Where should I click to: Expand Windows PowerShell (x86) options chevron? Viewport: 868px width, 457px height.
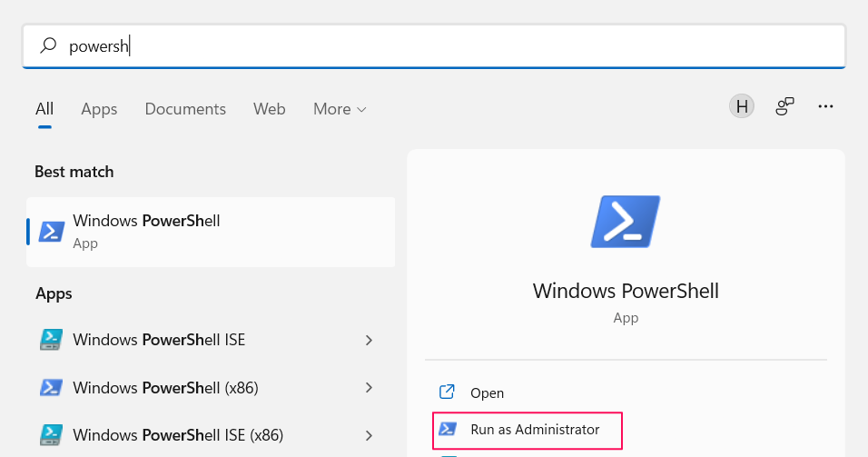pos(369,387)
